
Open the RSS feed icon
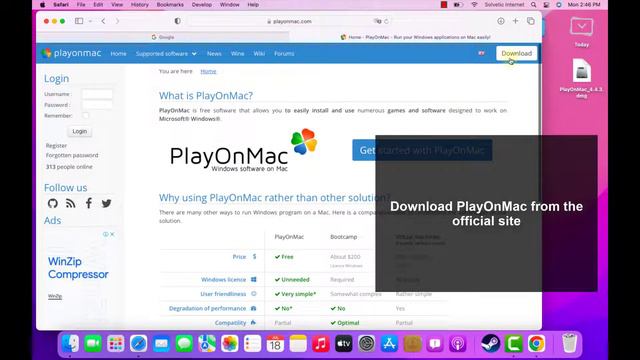[x=71, y=203]
